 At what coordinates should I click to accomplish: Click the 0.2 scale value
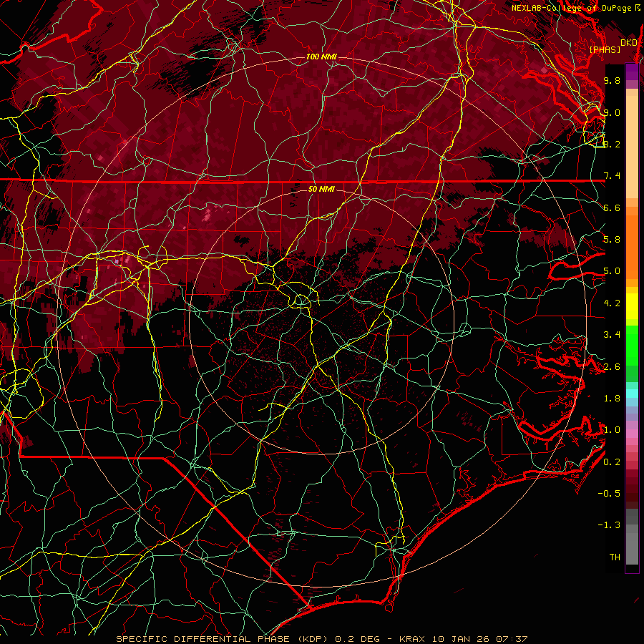pos(612,462)
